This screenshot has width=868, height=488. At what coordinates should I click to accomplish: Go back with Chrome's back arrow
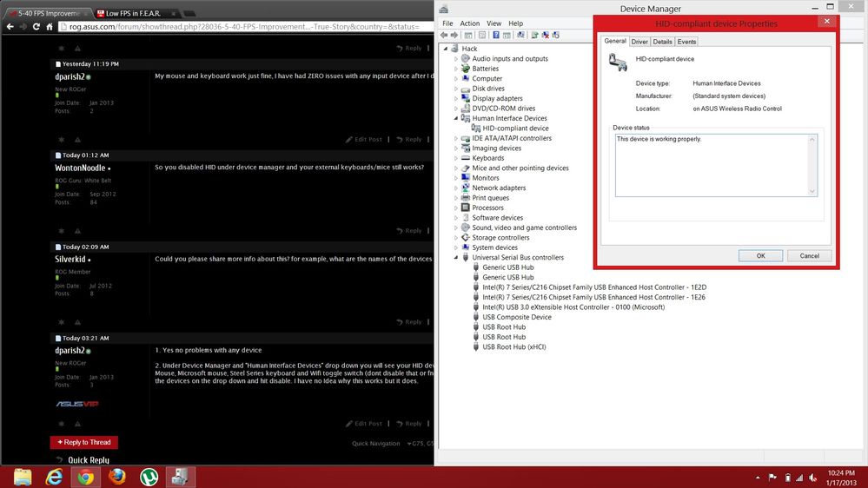click(10, 26)
